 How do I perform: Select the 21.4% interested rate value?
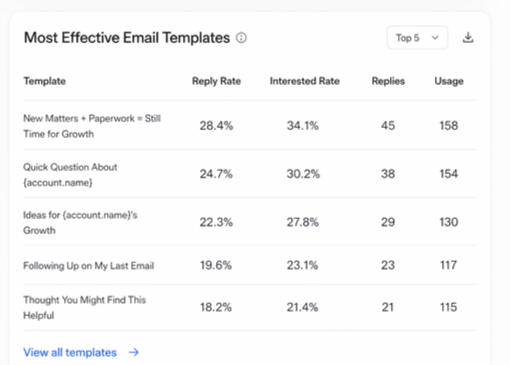(x=303, y=307)
